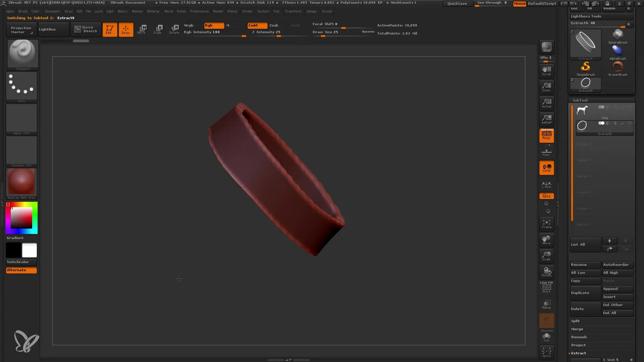
Task: Toggle the Mrgb combined mode button
Action: 188,25
